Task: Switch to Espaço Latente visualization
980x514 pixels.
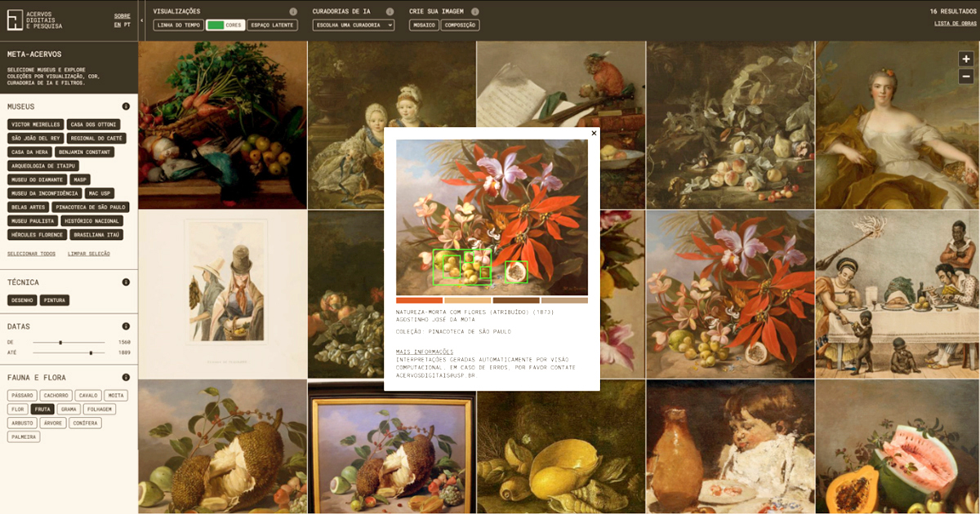Action: click(x=272, y=25)
